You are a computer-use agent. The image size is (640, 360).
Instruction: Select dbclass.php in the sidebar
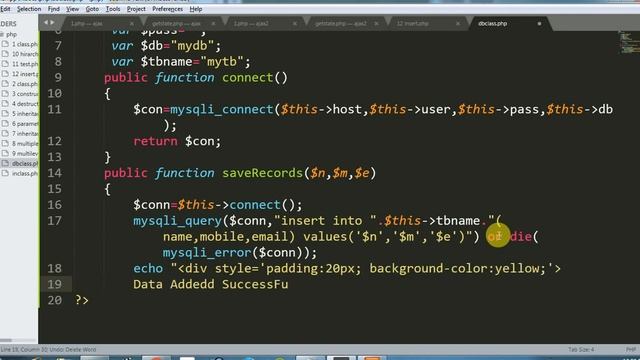pyautogui.click(x=24, y=163)
